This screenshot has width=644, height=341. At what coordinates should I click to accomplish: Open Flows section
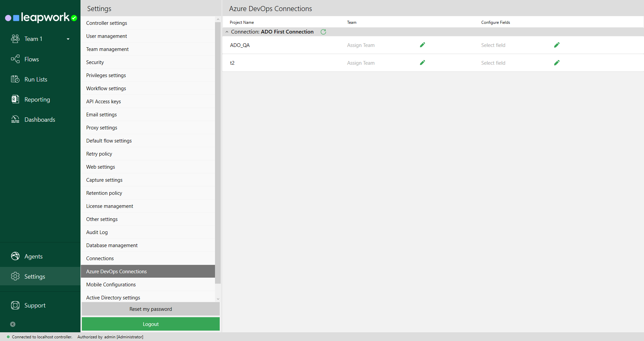[40, 59]
